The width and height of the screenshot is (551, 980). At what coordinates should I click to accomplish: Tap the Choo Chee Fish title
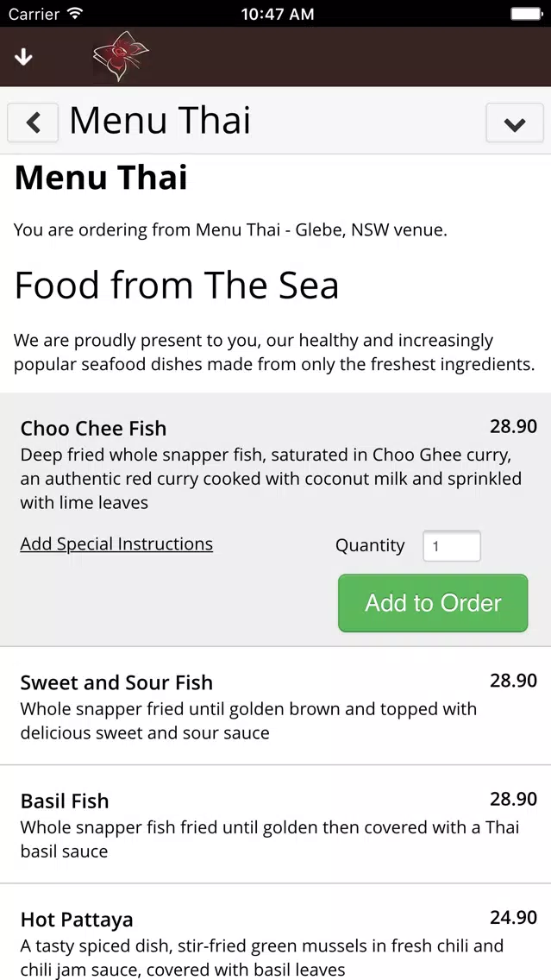pos(93,429)
